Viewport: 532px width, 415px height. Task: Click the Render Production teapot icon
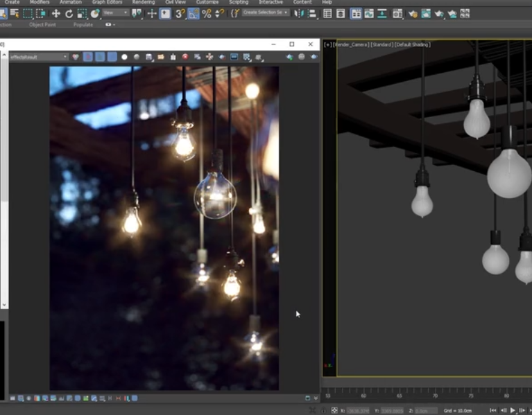coord(439,14)
